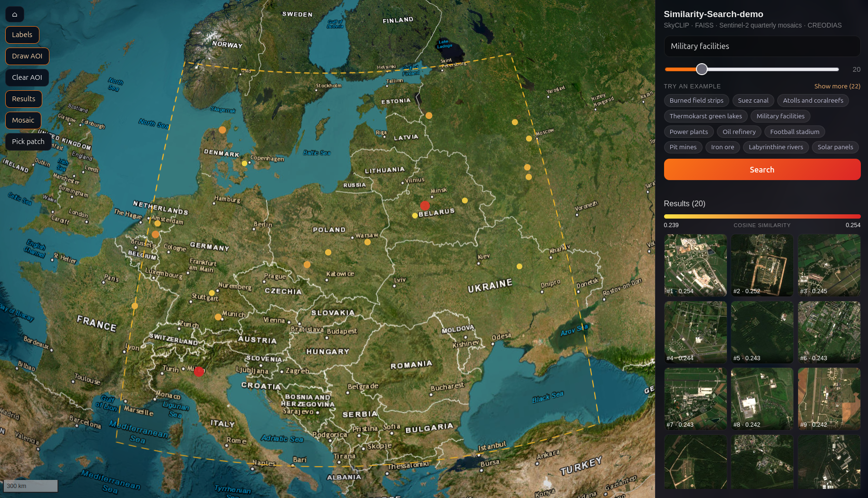Select the Solar panels example chip
Viewport: 868px width, 498px height.
(x=835, y=147)
